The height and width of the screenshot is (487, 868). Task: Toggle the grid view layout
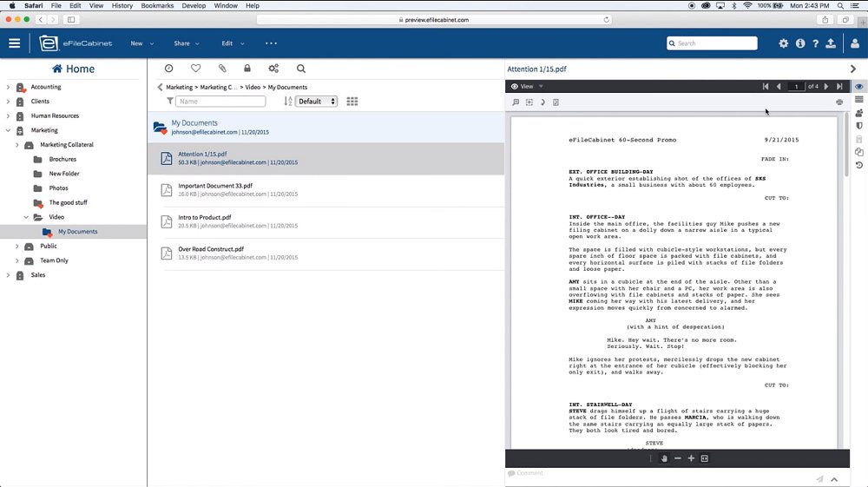[352, 102]
